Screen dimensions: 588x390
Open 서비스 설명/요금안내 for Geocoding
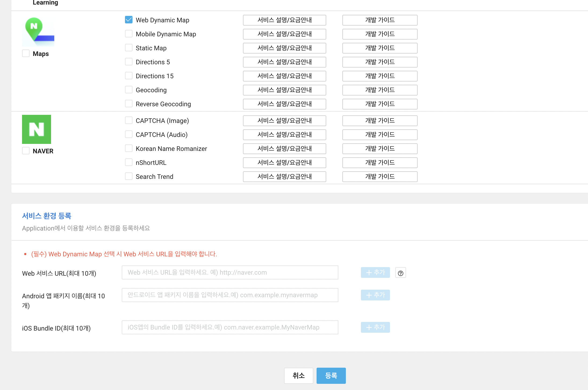coord(285,90)
